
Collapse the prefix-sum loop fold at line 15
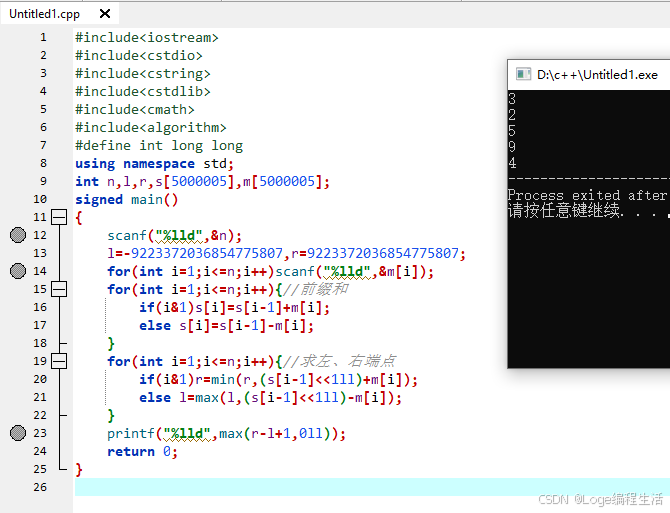[x=59, y=289]
